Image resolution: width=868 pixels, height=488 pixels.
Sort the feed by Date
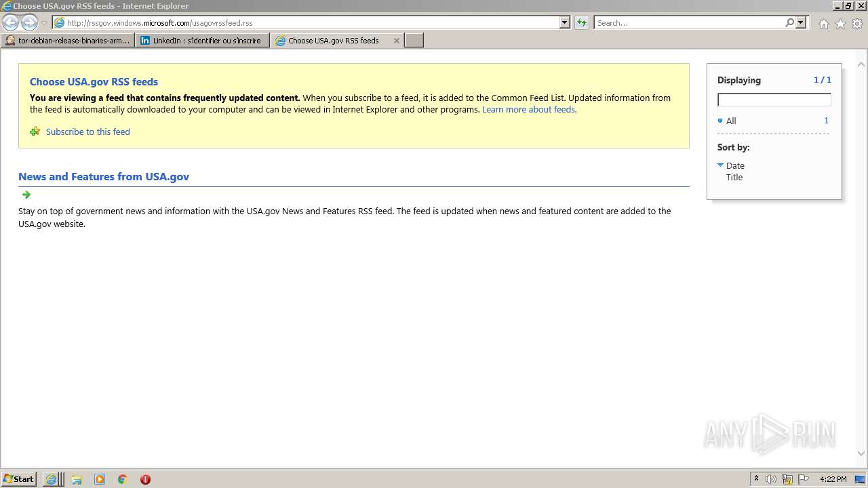(x=735, y=165)
